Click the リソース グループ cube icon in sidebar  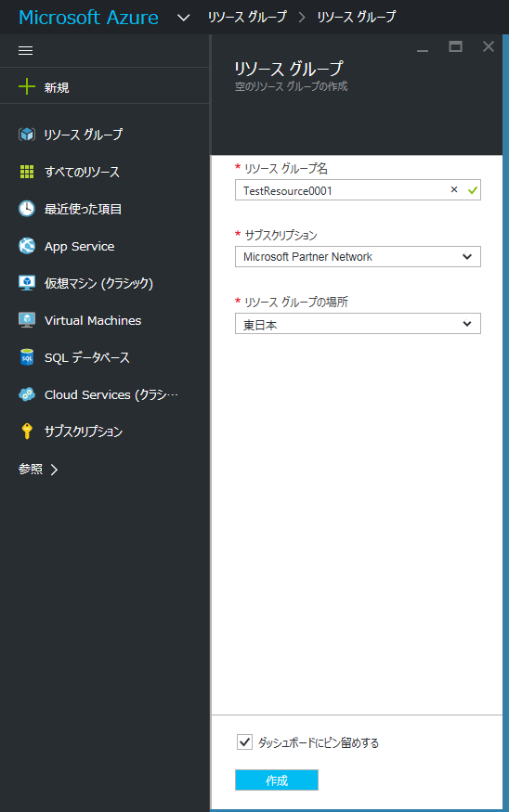pos(26,135)
